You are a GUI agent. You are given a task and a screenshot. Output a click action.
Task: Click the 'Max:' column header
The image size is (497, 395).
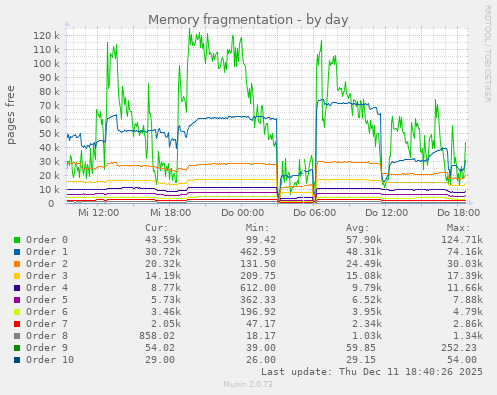[458, 228]
